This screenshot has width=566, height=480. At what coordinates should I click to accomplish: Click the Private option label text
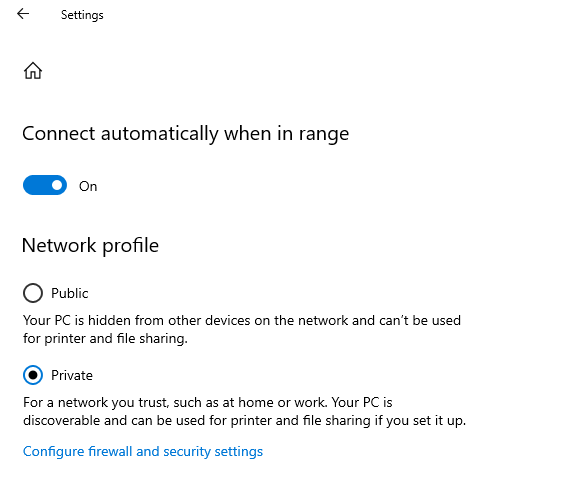pos(72,375)
